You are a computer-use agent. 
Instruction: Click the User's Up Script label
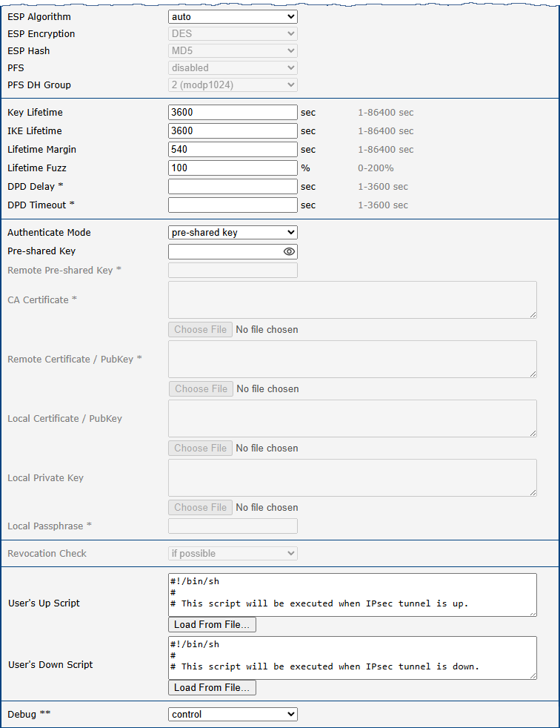tap(44, 603)
